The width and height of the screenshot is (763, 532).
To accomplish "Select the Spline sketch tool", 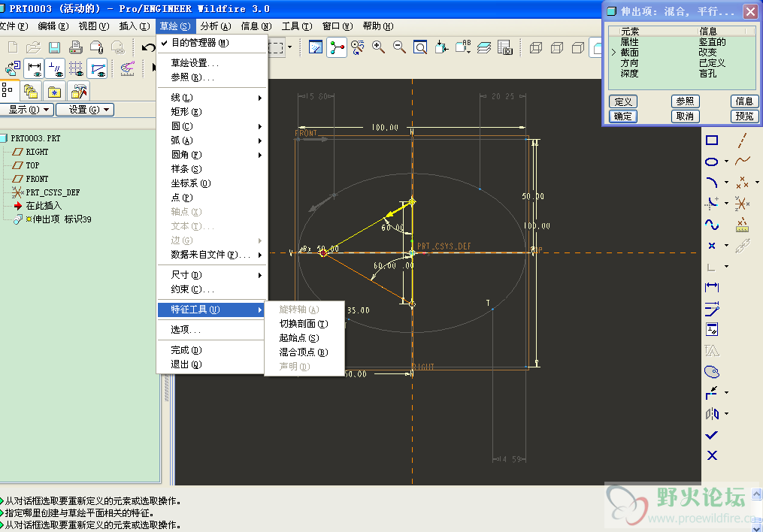I will point(712,225).
